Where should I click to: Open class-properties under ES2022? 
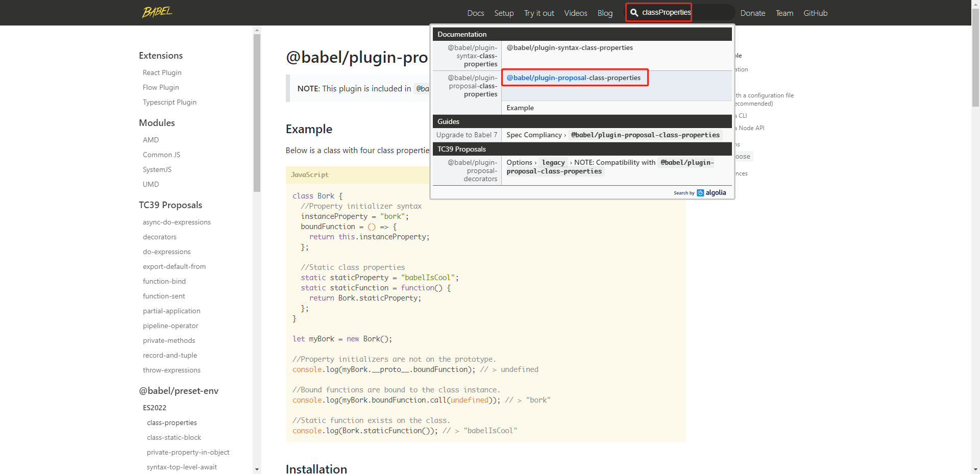[x=171, y=422]
